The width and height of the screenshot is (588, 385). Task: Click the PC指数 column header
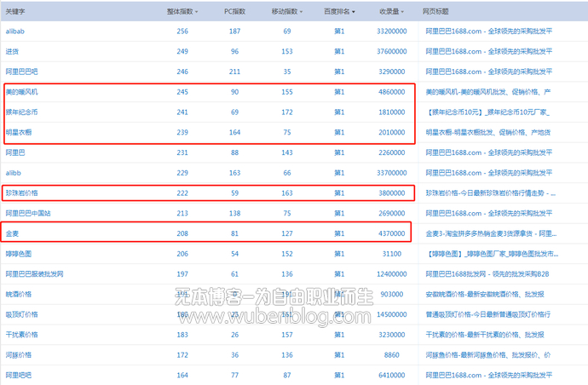tap(234, 12)
